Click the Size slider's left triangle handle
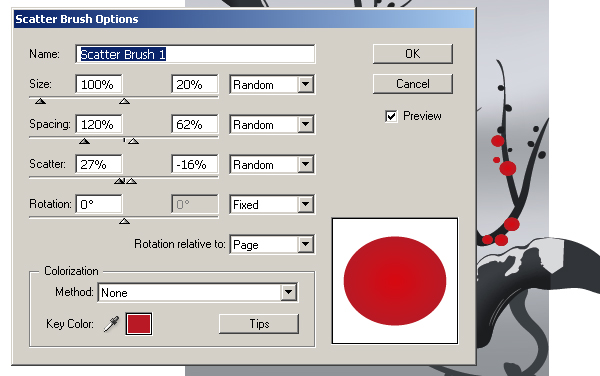Screen dimensions: 600x376 point(41,101)
